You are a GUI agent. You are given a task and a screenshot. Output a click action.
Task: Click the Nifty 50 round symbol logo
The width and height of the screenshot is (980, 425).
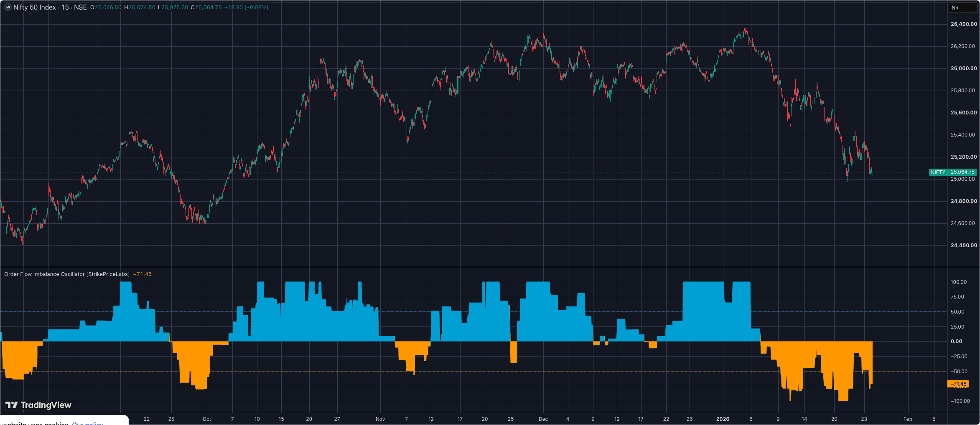[8, 7]
